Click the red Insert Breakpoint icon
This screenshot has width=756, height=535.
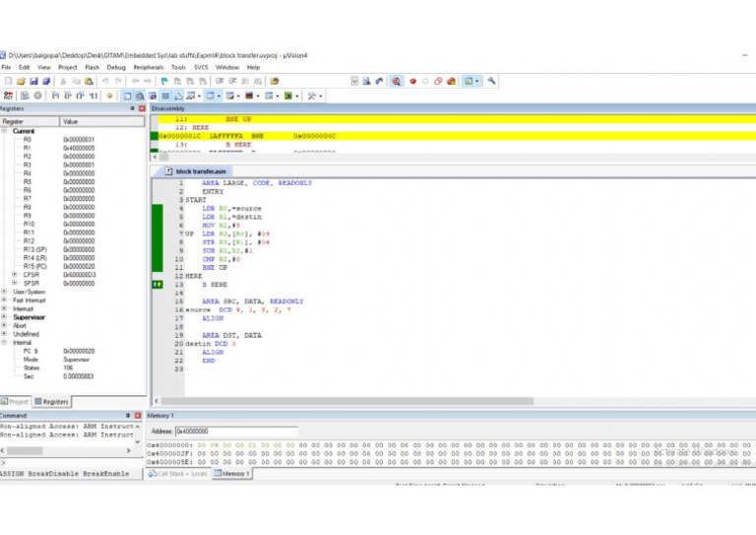click(412, 81)
